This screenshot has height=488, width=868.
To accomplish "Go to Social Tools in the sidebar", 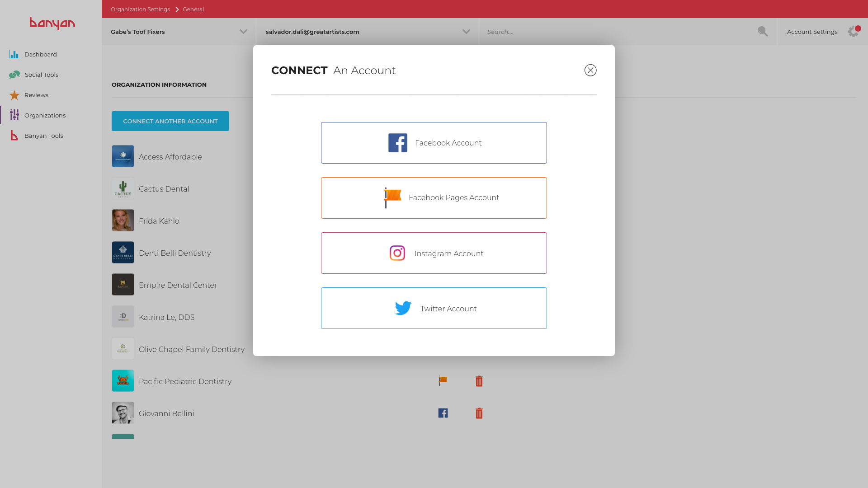I will click(41, 75).
